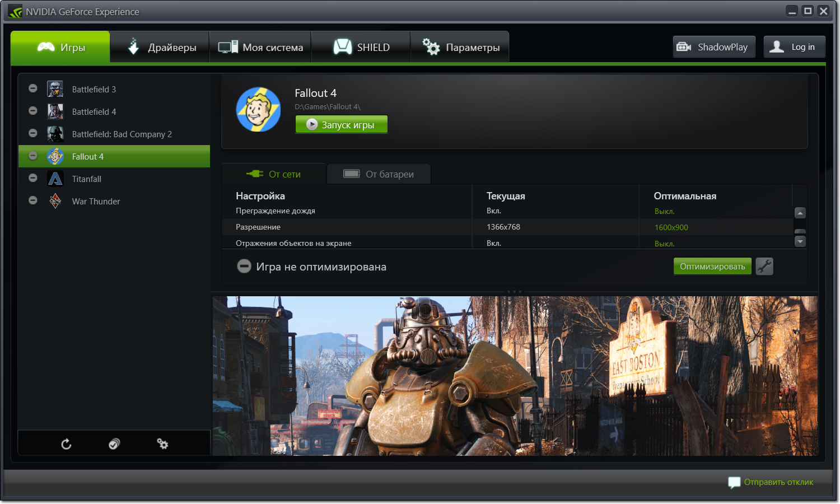The height and width of the screenshot is (504, 840).
Task: Refresh the games list with reload icon
Action: coord(66,444)
